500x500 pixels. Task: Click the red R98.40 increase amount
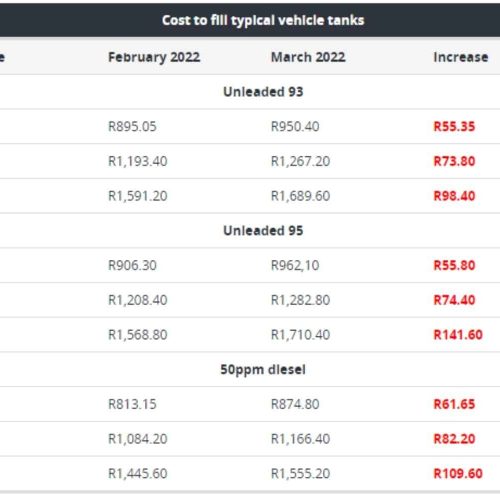pyautogui.click(x=454, y=196)
